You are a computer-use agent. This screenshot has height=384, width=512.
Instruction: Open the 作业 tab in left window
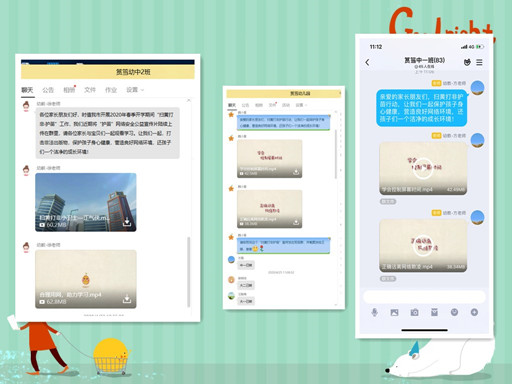[111, 90]
